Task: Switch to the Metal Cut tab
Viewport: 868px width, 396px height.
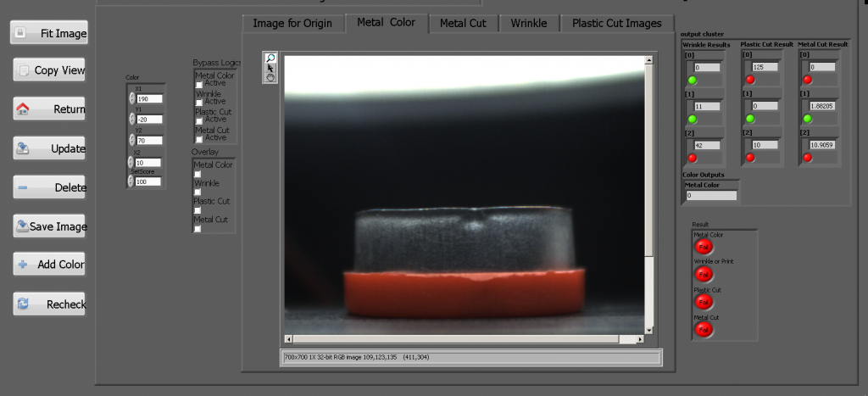Action: point(463,23)
